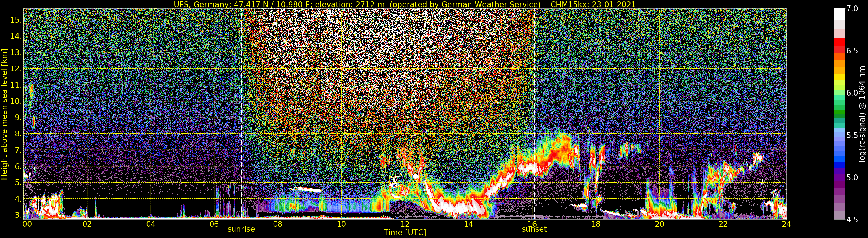Image resolution: width=868 pixels, height=238 pixels.
Task: Click the white top segment of the colorbar
Action: coord(839,14)
